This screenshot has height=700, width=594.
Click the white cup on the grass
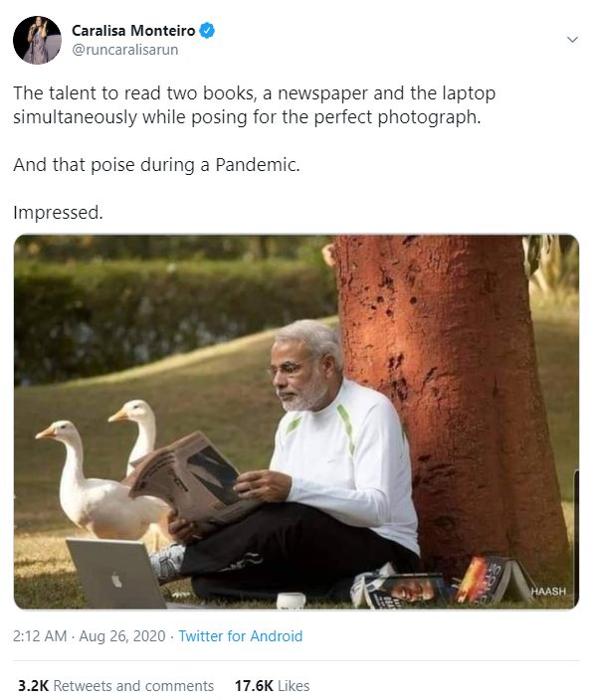pyautogui.click(x=291, y=601)
